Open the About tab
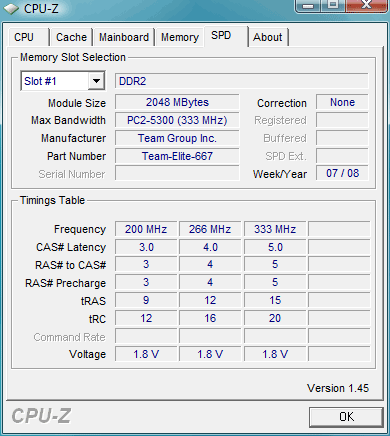 coord(268,37)
